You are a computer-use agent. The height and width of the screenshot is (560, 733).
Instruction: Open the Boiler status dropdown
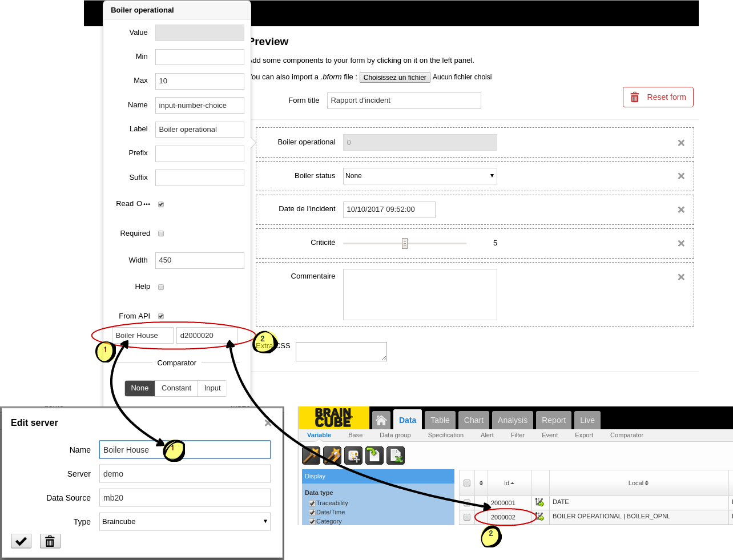420,176
